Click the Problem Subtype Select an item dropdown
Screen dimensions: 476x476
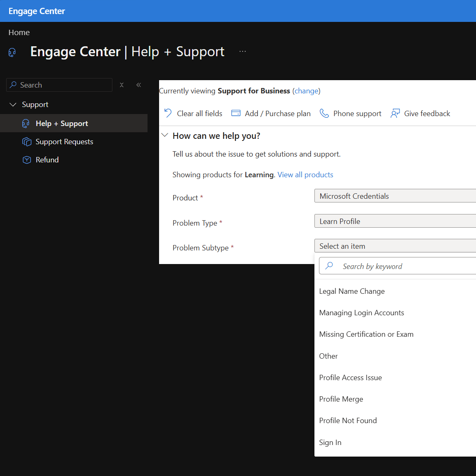coord(395,246)
